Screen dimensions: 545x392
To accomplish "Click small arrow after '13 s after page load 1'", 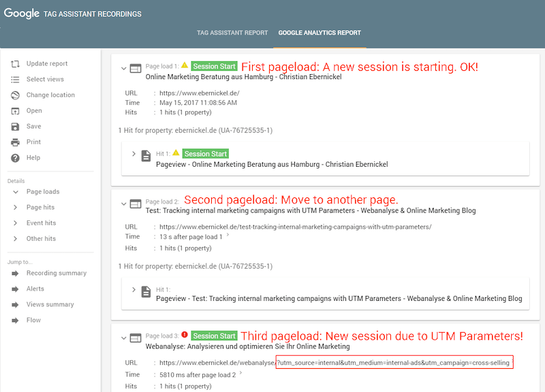I will pyautogui.click(x=228, y=235).
